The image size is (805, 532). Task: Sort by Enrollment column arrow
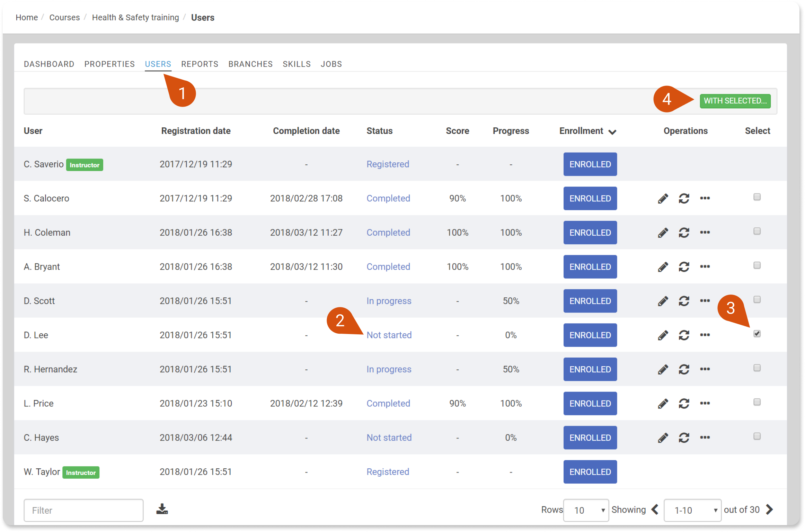(x=612, y=132)
